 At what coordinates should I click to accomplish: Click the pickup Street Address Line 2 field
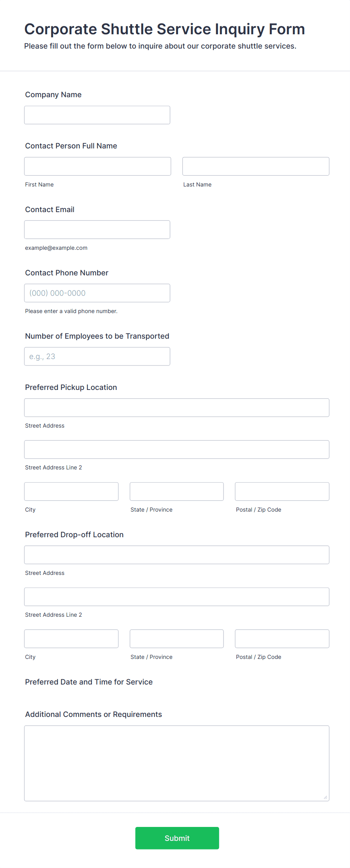click(177, 449)
